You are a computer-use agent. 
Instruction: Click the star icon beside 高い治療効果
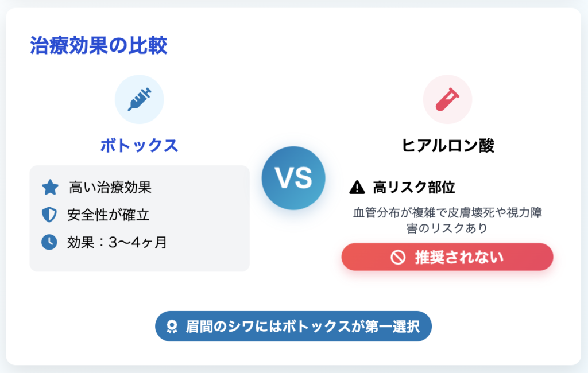(x=50, y=188)
